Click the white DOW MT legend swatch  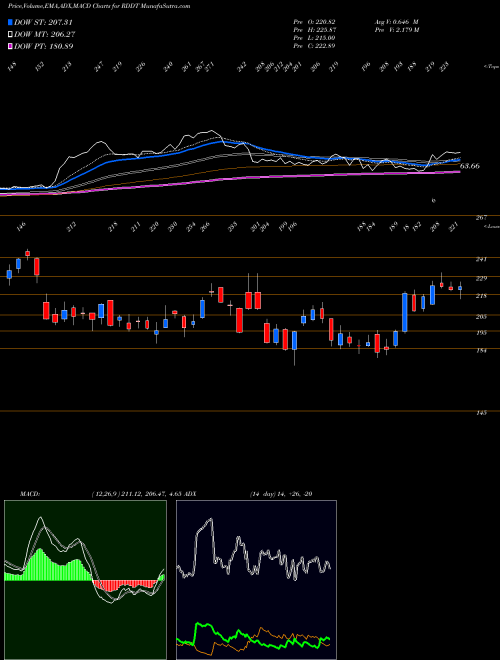(10, 34)
